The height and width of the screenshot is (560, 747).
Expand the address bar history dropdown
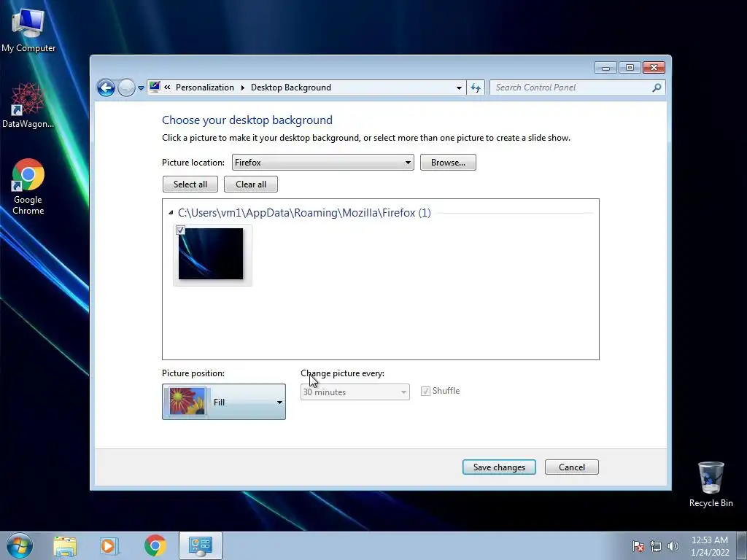(x=459, y=87)
